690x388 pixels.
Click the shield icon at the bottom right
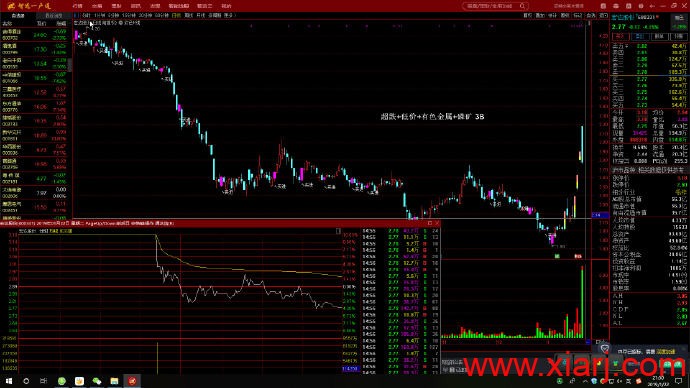tap(605, 349)
